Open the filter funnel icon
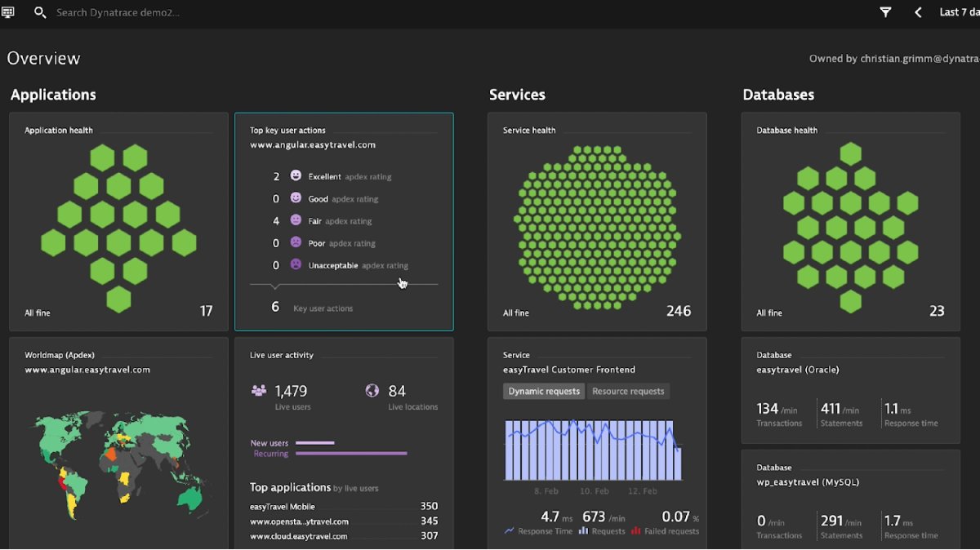980x550 pixels. (x=885, y=12)
